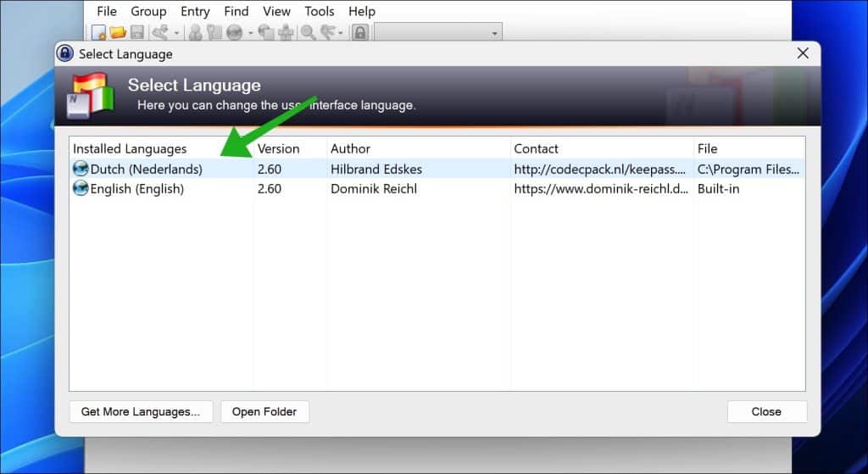Close the Select Language dialog with X
This screenshot has width=868, height=474.
(803, 53)
